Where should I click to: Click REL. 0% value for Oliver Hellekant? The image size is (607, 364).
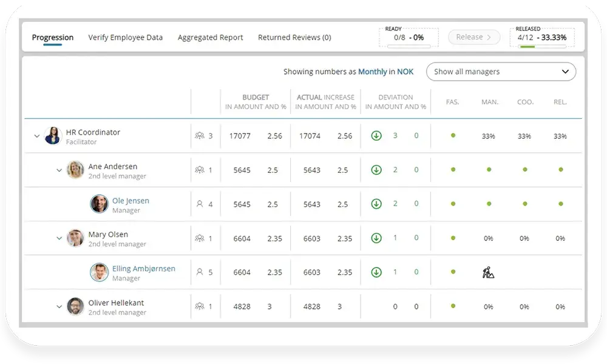tap(560, 307)
